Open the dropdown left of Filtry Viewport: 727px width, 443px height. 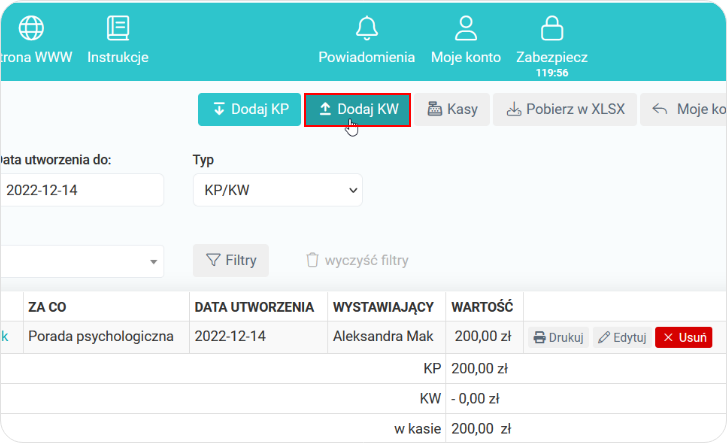click(82, 262)
